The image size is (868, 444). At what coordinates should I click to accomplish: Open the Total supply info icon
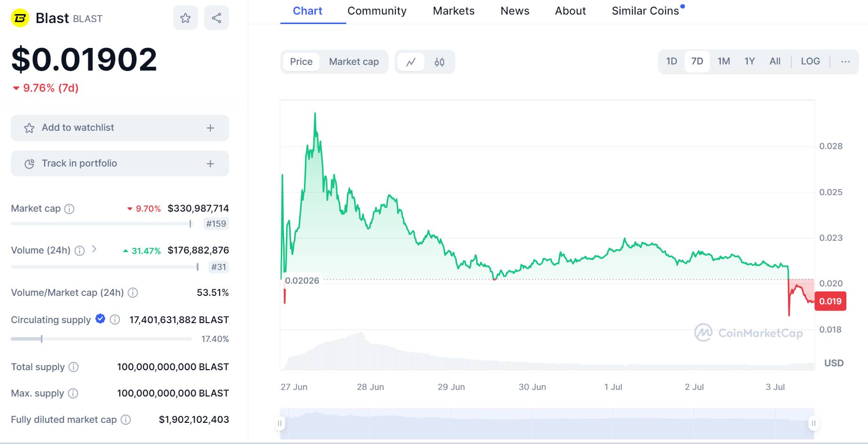click(73, 367)
